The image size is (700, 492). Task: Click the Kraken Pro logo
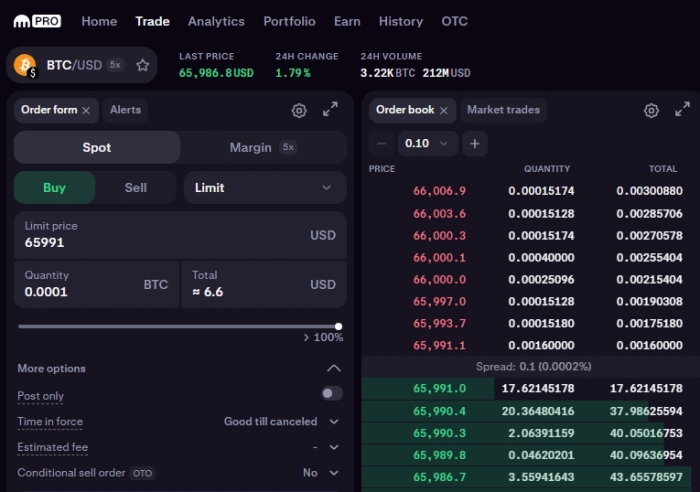(37, 21)
